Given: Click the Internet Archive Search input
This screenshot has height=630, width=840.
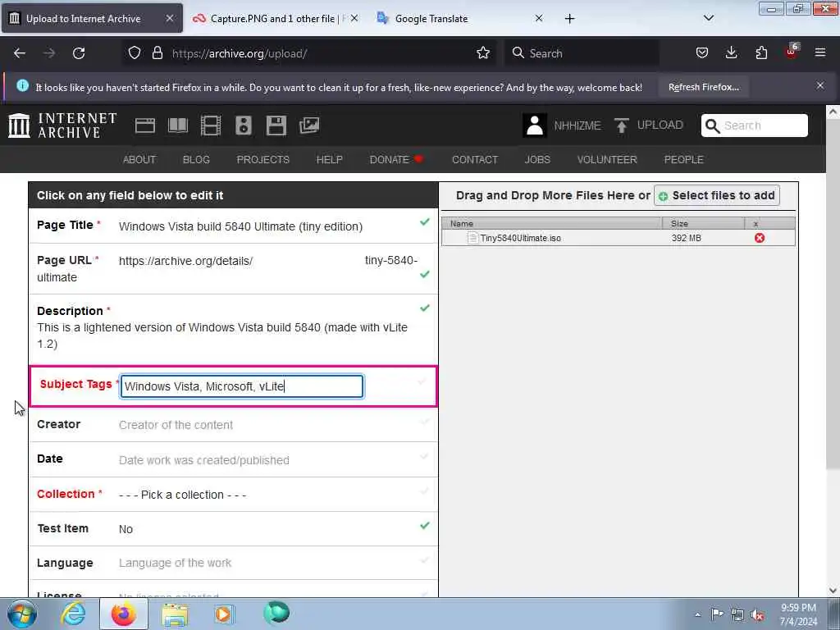Looking at the screenshot, I should point(755,126).
